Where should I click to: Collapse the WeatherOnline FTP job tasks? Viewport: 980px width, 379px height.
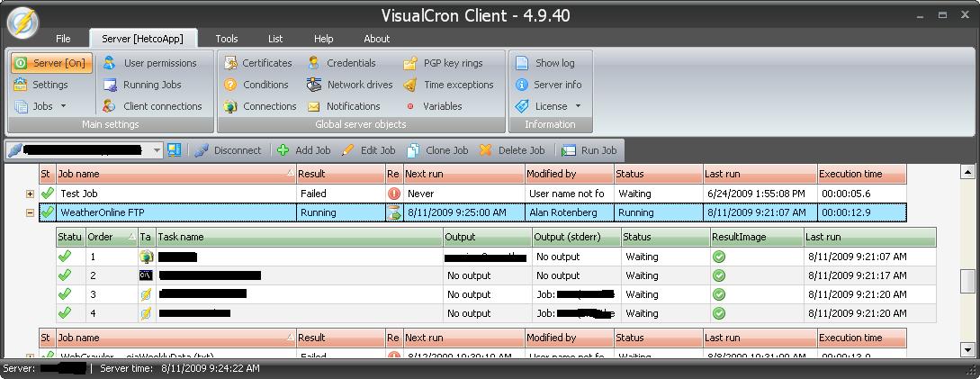coord(30,213)
